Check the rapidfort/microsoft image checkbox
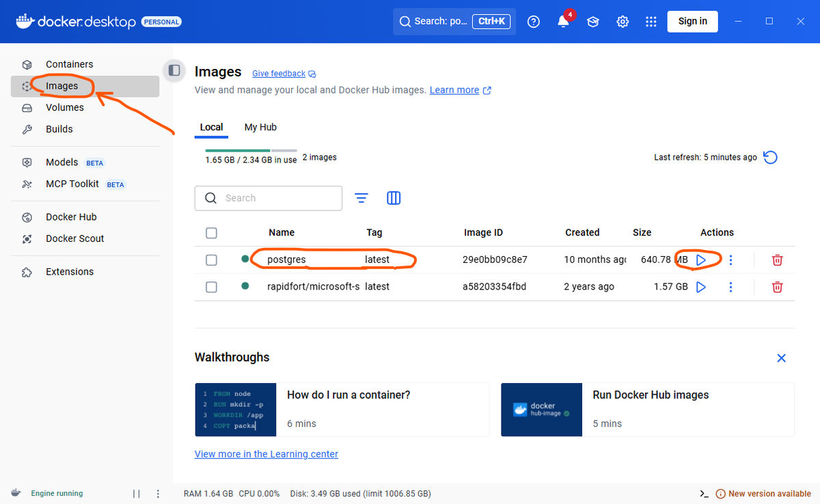Image resolution: width=820 pixels, height=504 pixels. pos(211,288)
